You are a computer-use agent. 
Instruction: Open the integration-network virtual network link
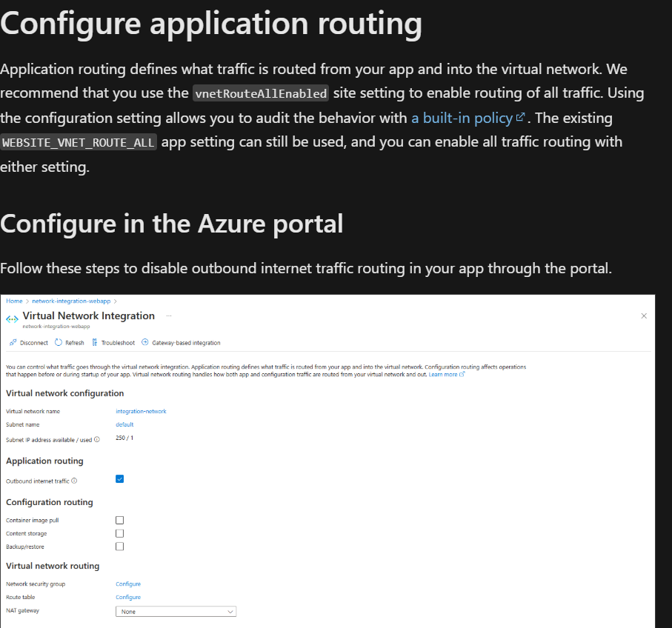click(x=140, y=411)
